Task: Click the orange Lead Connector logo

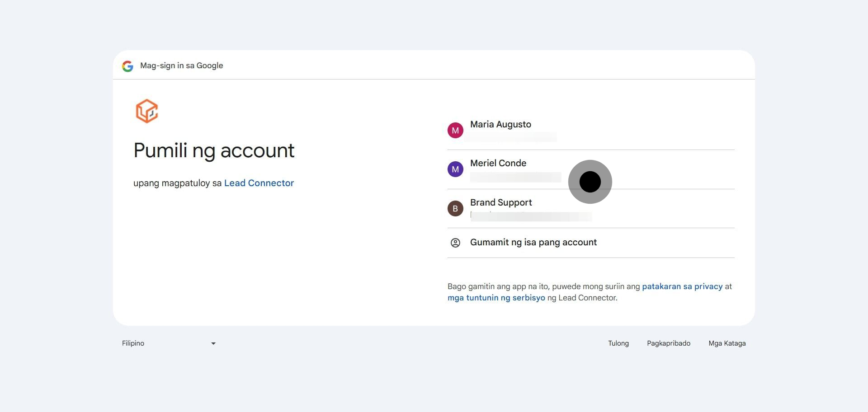Action: point(147,111)
